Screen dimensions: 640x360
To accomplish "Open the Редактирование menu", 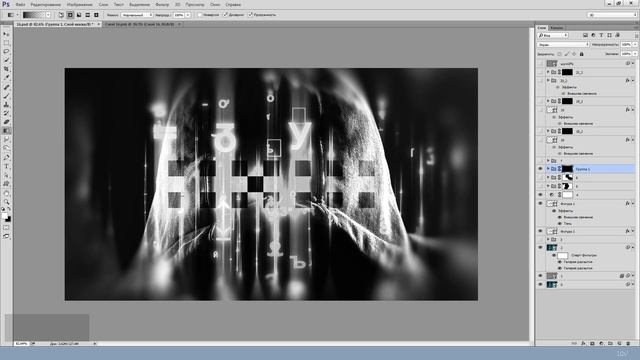I will 46,4.
